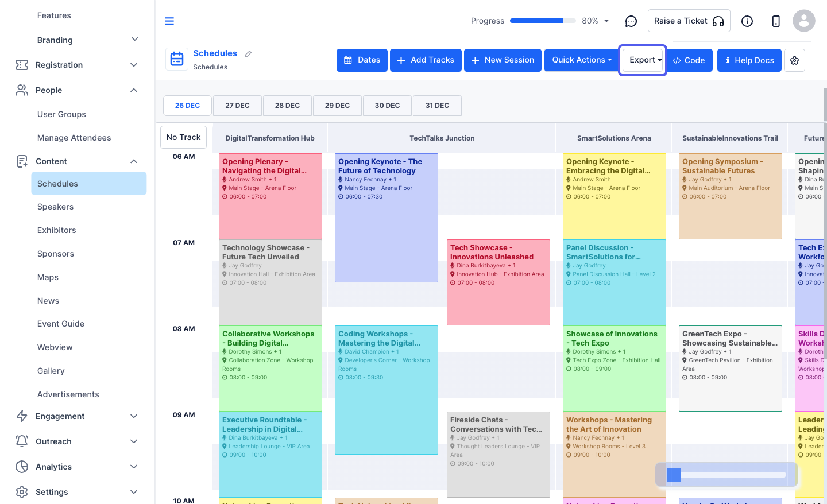Open Webview page
Image resolution: width=827 pixels, height=504 pixels.
[55, 347]
